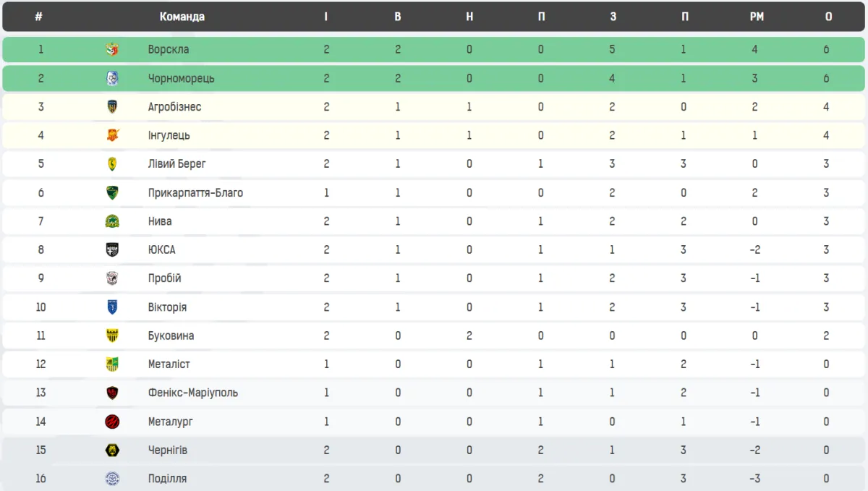Viewport: 868px width, 491px height.
Task: Click the Інгулець club crest icon
Action: tap(112, 135)
